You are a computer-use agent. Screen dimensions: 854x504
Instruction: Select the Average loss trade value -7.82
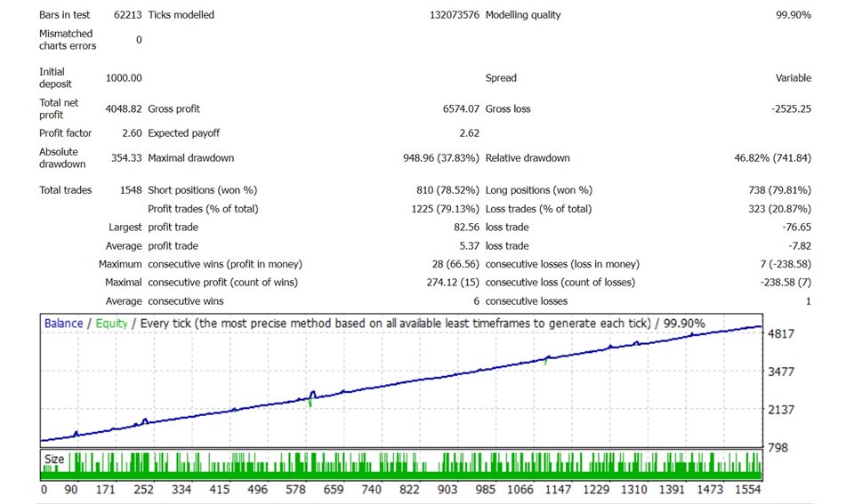[800, 245]
